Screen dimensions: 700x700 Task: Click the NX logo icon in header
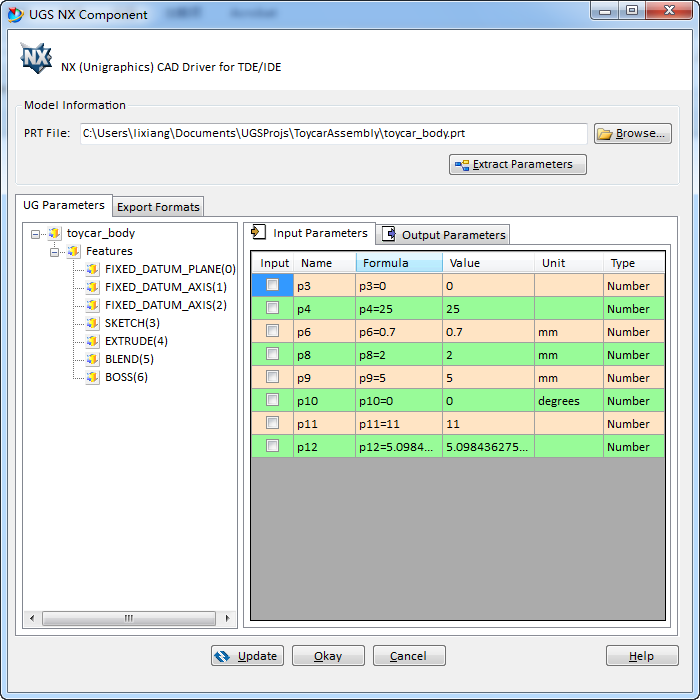pyautogui.click(x=36, y=58)
